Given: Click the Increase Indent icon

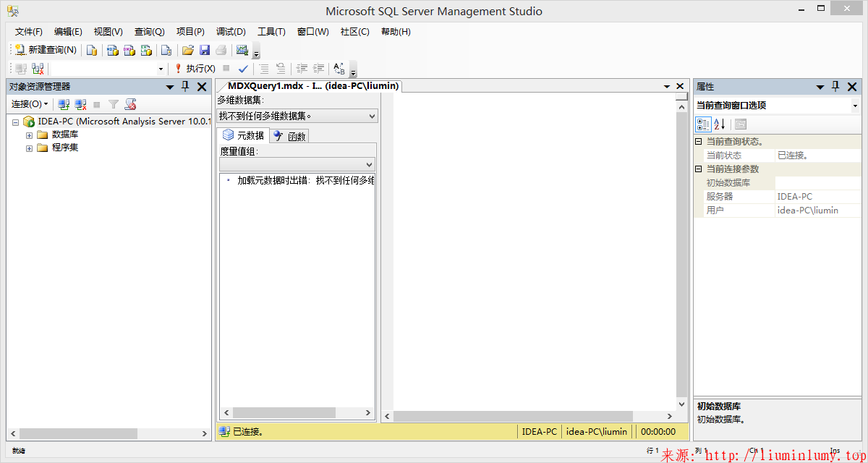Looking at the screenshot, I should [x=318, y=69].
